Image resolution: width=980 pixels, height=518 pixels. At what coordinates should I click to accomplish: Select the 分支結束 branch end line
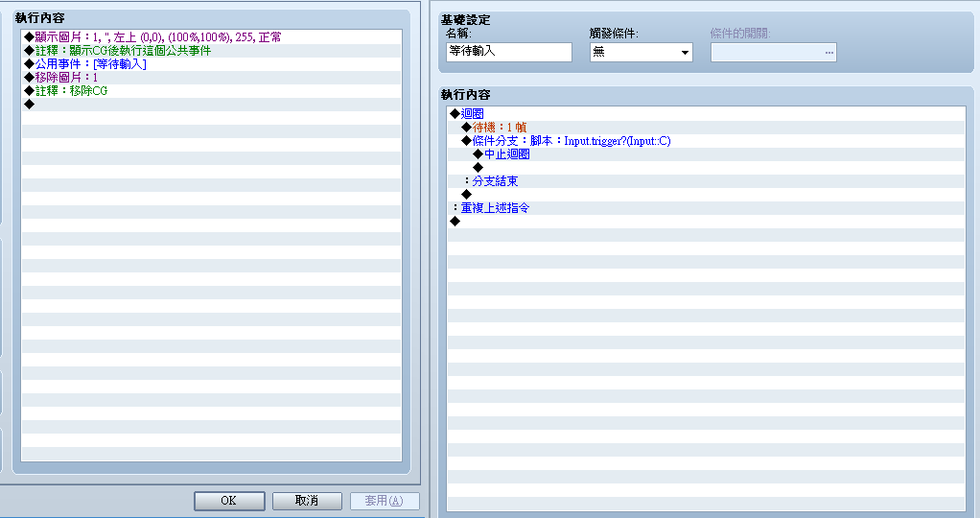coord(707,180)
